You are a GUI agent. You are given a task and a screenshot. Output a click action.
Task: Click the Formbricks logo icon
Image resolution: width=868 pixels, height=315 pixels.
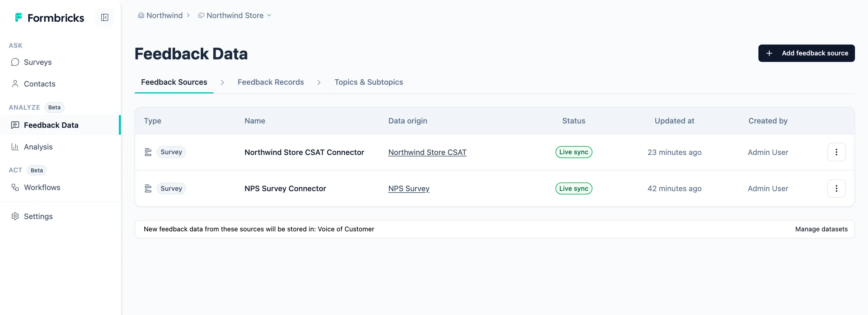coord(18,17)
